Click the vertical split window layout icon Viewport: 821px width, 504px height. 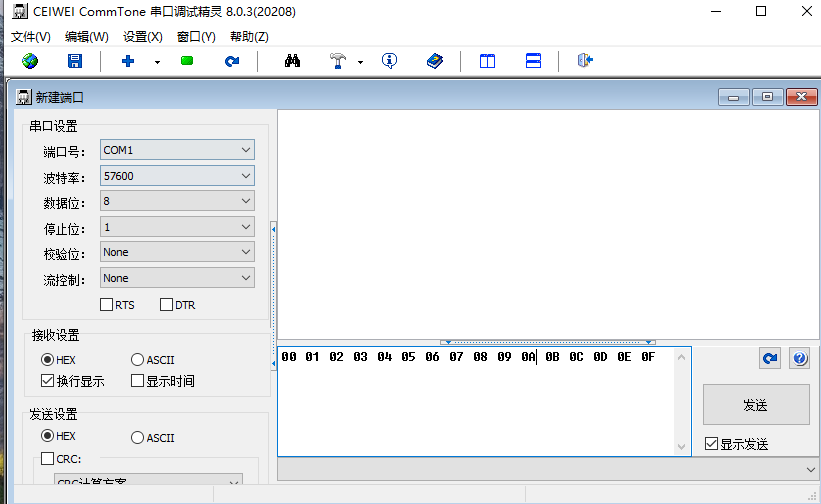coord(487,61)
